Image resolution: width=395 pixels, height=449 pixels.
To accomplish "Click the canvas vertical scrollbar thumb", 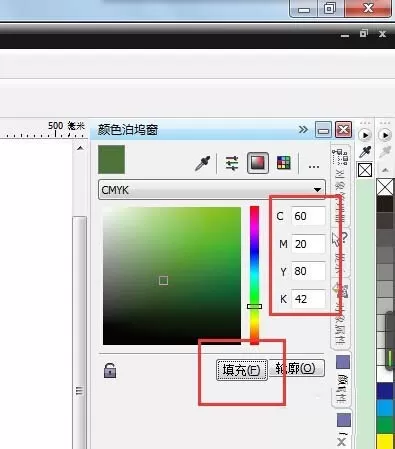I will pos(79,332).
